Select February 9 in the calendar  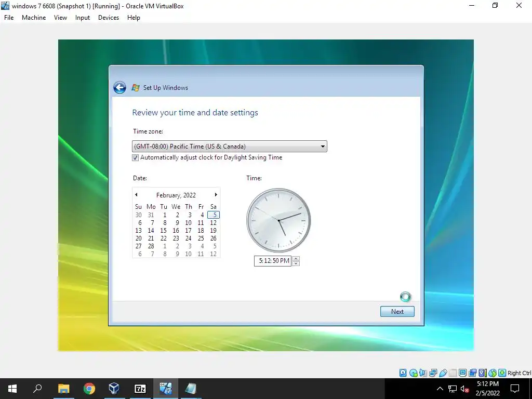pos(177,222)
